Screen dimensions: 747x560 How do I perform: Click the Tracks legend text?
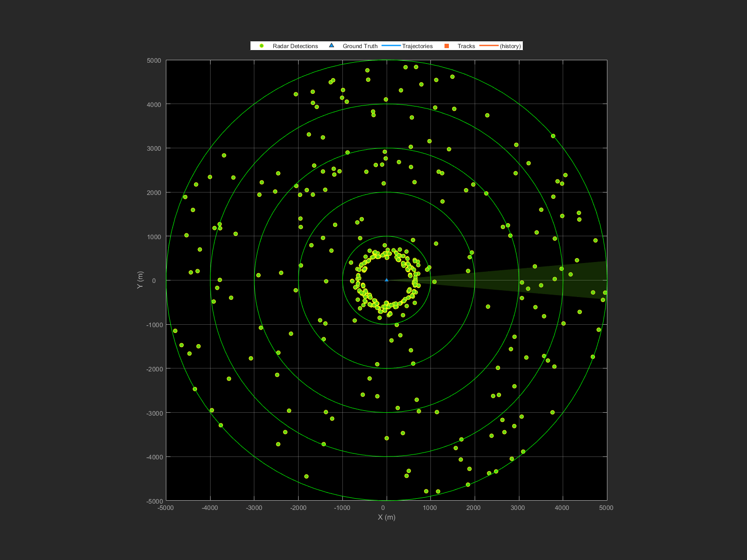point(466,46)
